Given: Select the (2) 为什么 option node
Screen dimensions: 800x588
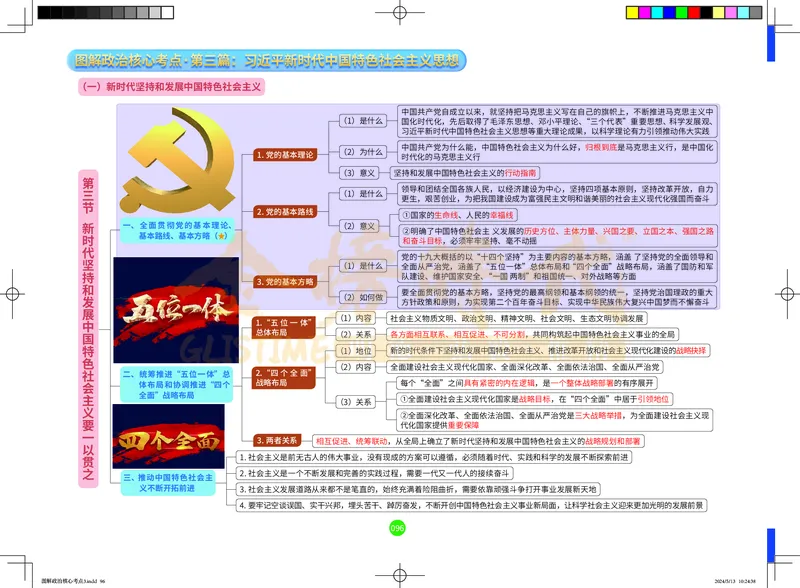Looking at the screenshot, I should 362,151.
